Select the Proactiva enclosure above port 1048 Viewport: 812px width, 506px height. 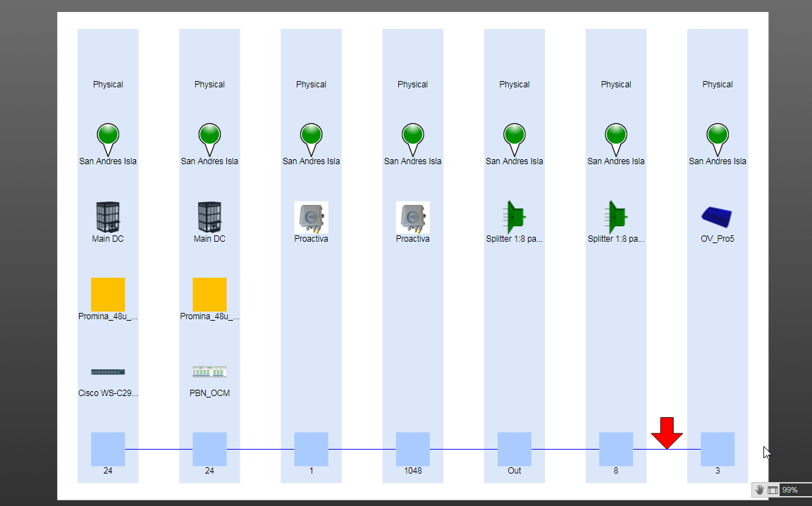412,217
